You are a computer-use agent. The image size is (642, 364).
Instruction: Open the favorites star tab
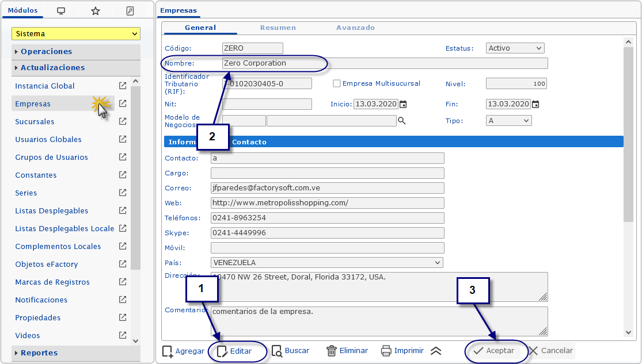coord(96,11)
